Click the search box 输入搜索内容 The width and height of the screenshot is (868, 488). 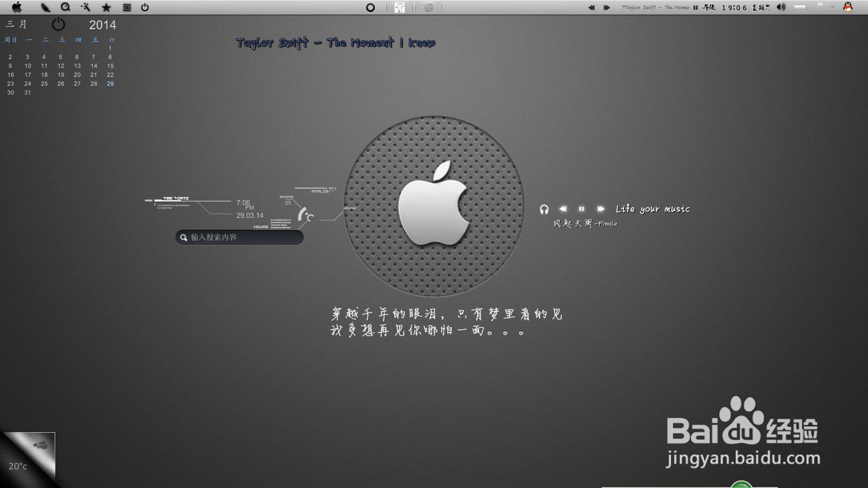click(240, 237)
